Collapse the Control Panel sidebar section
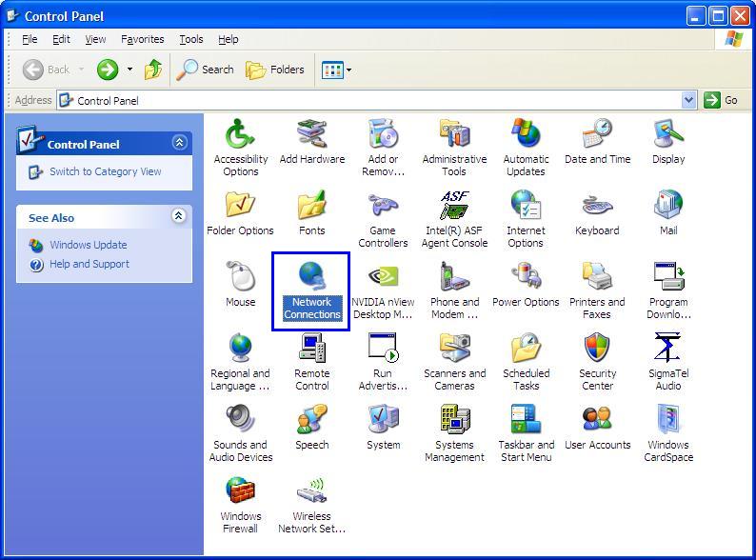The image size is (756, 560). point(179,143)
